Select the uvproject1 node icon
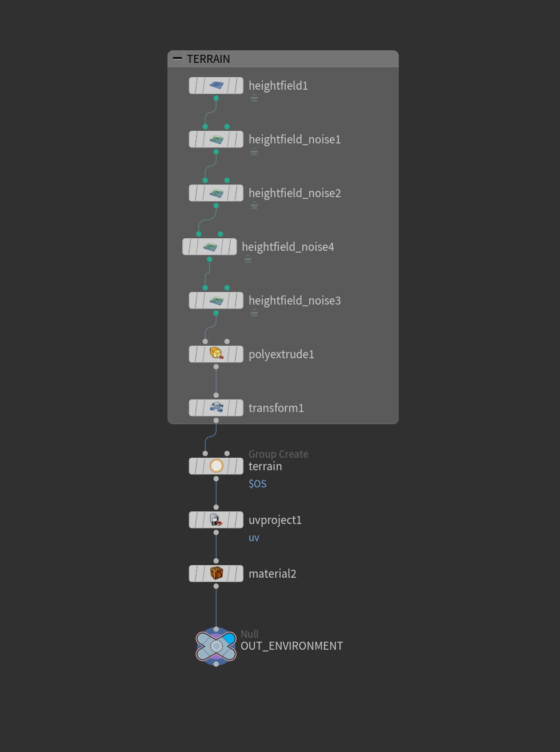This screenshot has width=560, height=752. 216,520
